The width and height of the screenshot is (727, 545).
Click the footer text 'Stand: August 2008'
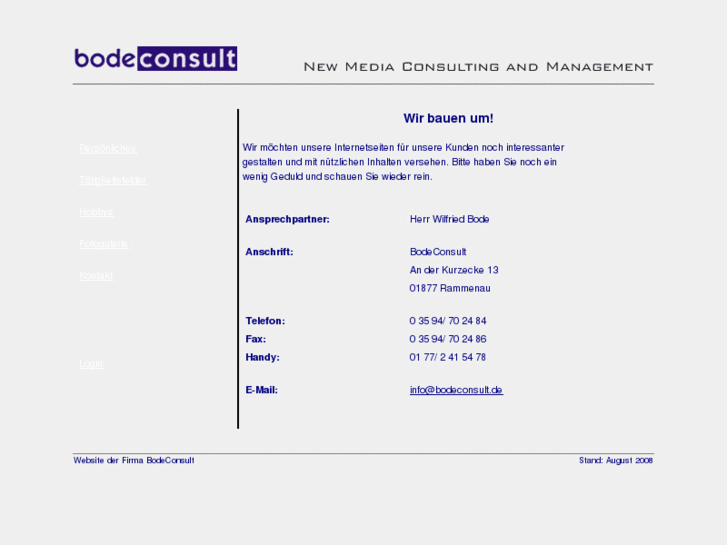coord(616,460)
